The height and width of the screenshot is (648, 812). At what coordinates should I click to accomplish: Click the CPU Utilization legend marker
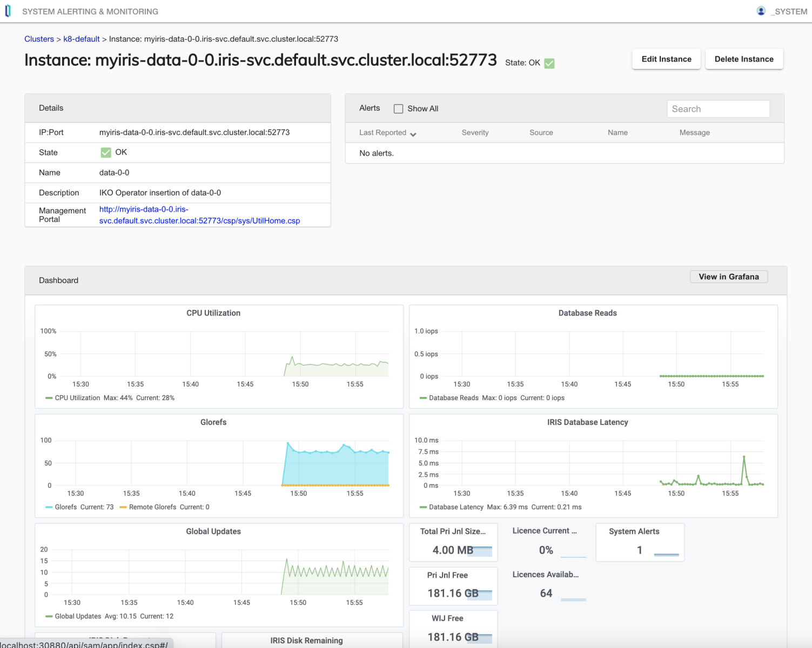49,398
